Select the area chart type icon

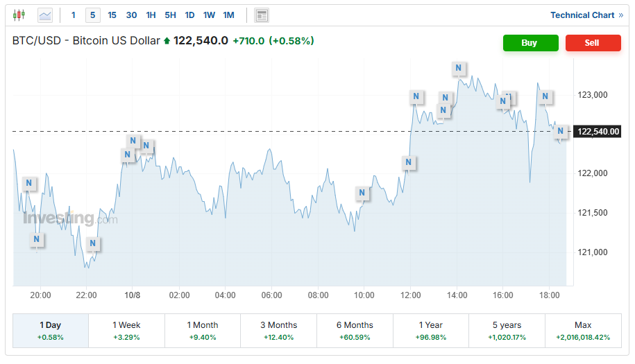(x=45, y=15)
